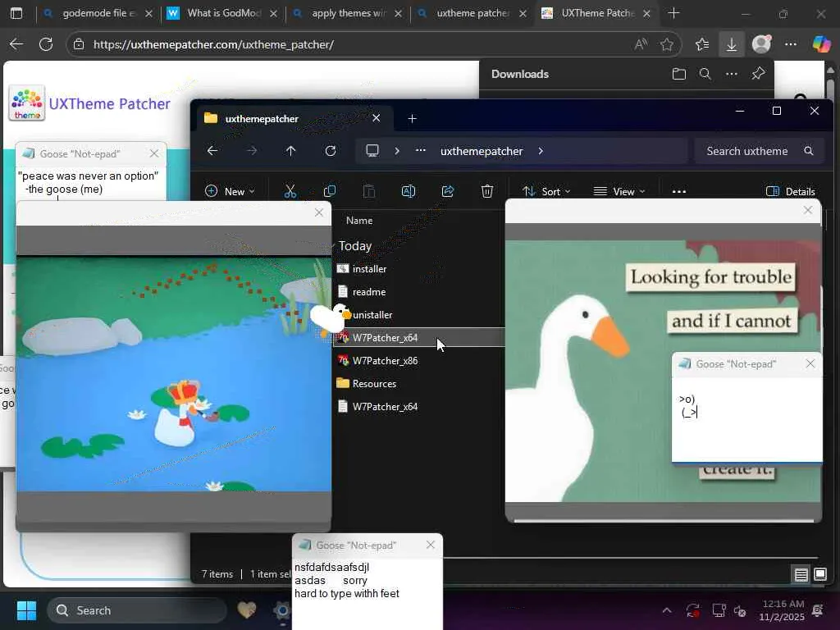The image size is (840, 630).
Task: Click the Paste icon in File Explorer toolbar
Action: 368,191
